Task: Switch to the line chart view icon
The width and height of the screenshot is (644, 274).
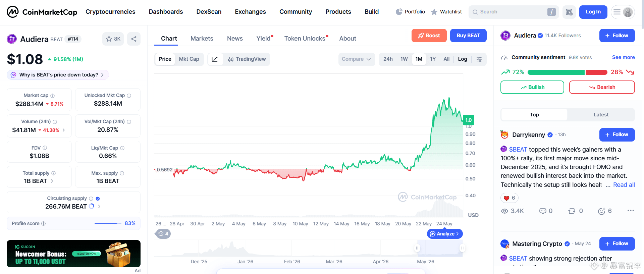Action: (215, 59)
